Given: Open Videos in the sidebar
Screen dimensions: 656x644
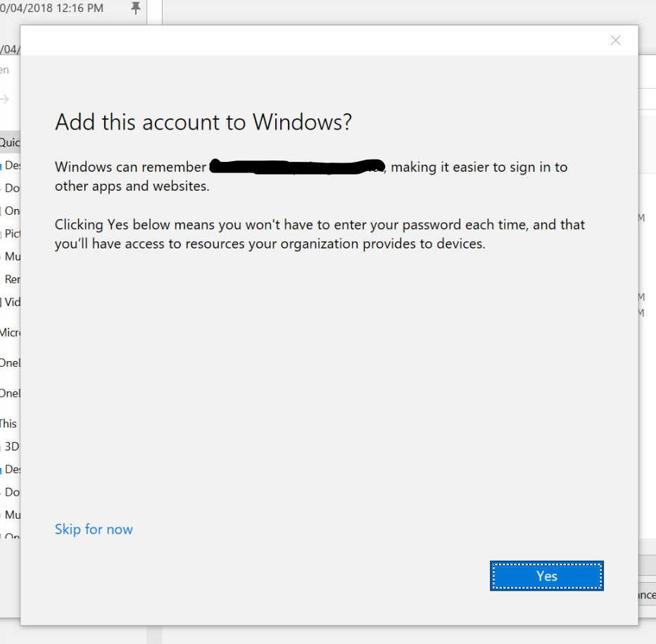Looking at the screenshot, I should [10, 302].
